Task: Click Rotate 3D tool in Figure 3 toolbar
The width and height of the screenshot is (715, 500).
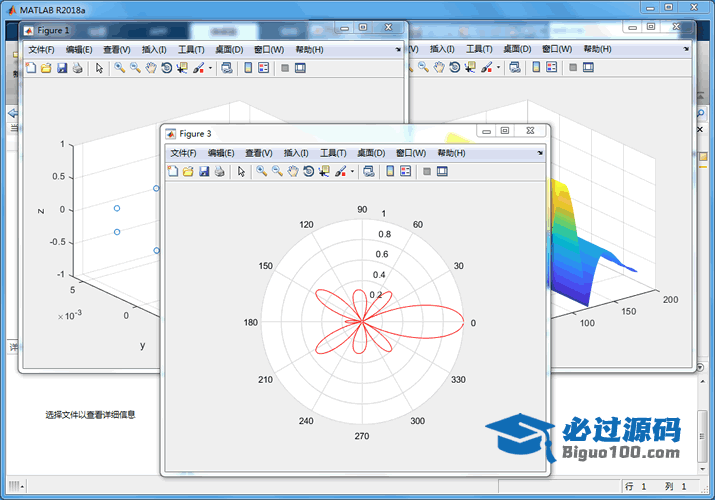Action: pyautogui.click(x=309, y=172)
